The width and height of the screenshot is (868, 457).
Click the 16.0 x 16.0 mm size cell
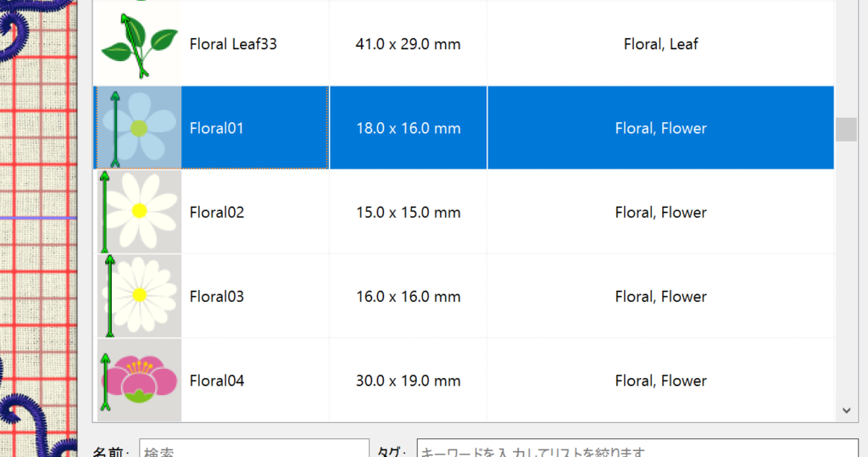coord(408,297)
